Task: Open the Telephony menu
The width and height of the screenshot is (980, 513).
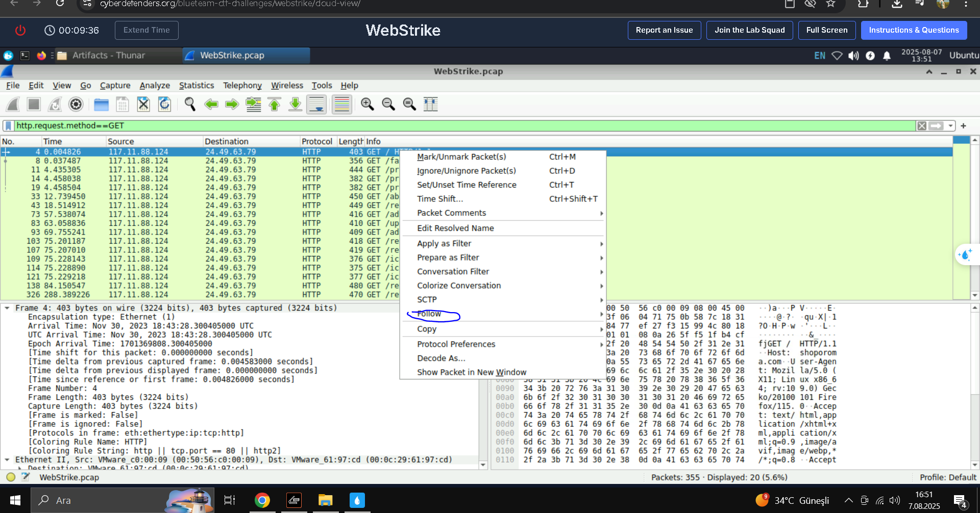Action: (242, 86)
